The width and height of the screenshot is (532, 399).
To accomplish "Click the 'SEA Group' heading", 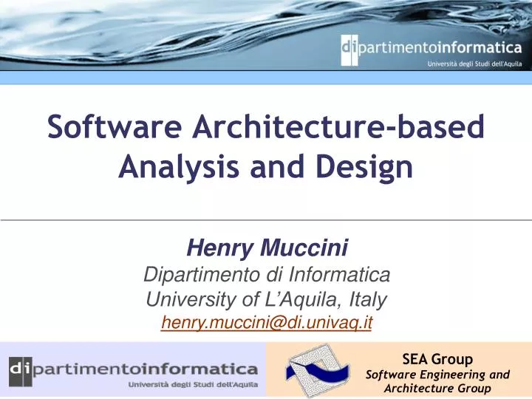I will 437,359.
